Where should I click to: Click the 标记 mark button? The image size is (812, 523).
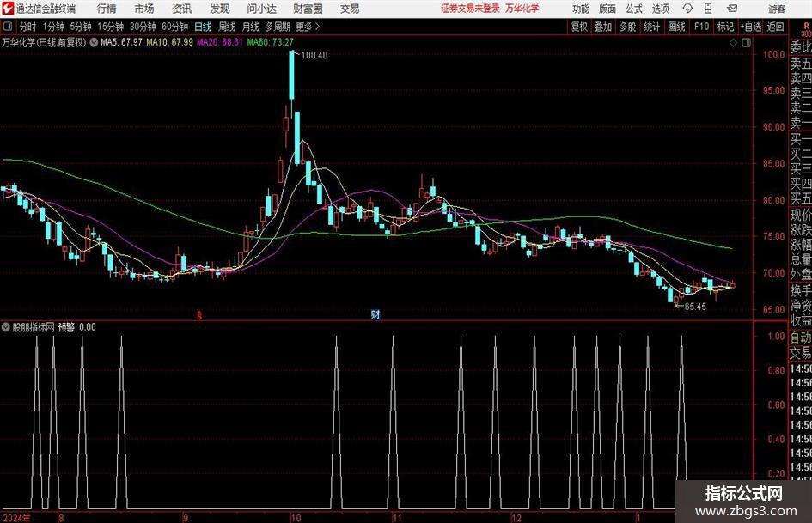tap(725, 27)
